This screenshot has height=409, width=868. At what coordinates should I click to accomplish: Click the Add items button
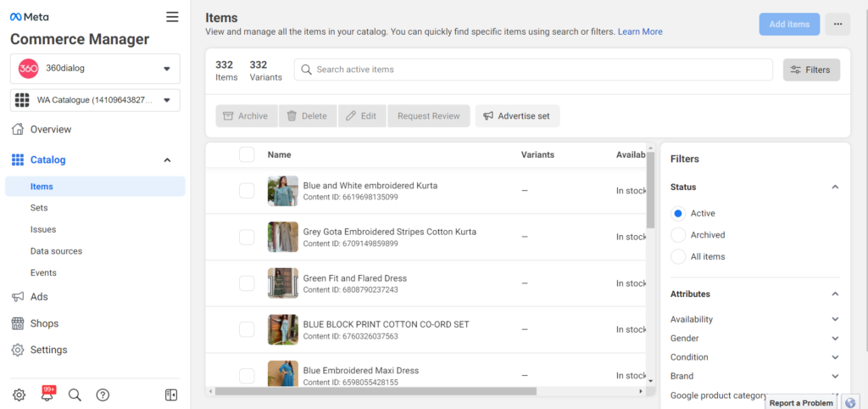789,25
